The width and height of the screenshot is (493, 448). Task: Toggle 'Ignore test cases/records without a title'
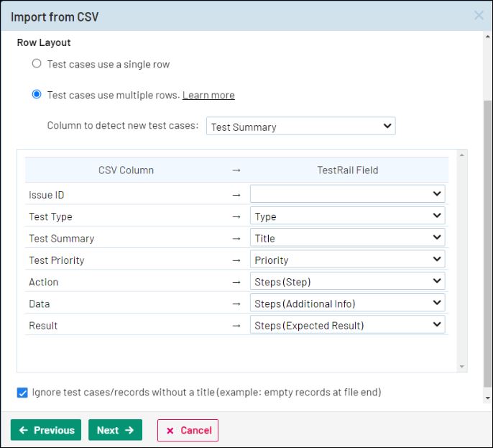22,393
